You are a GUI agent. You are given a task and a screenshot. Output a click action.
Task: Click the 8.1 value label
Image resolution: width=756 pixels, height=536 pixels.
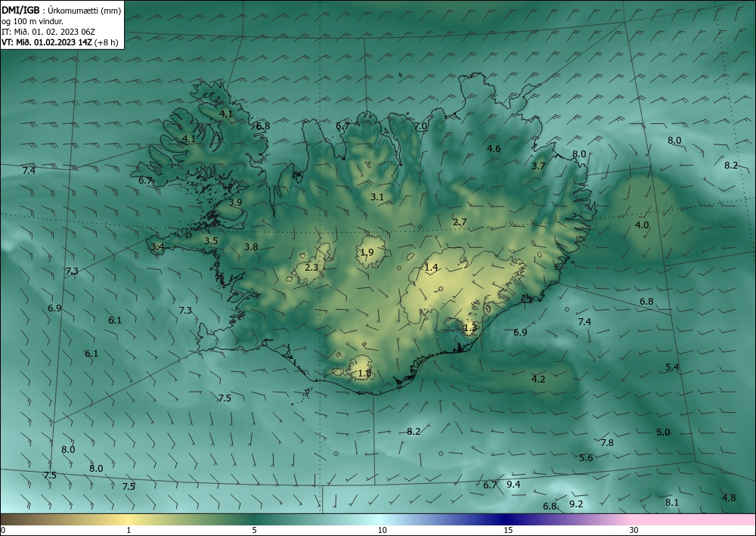click(x=672, y=502)
